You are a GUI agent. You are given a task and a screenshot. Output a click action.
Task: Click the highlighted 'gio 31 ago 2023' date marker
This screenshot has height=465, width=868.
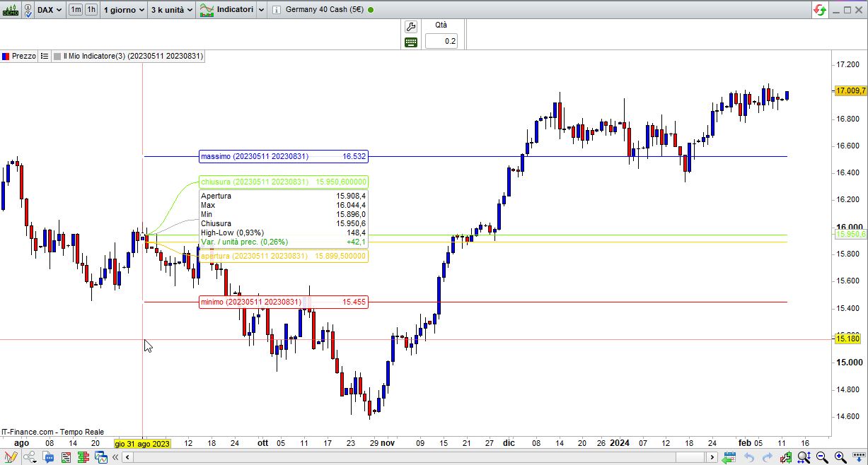[x=143, y=444]
